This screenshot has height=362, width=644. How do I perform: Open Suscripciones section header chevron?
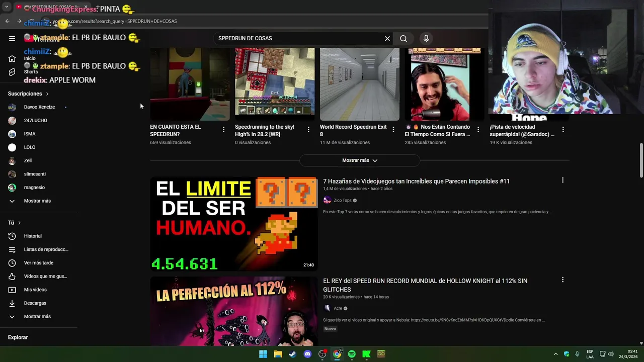[x=47, y=94]
